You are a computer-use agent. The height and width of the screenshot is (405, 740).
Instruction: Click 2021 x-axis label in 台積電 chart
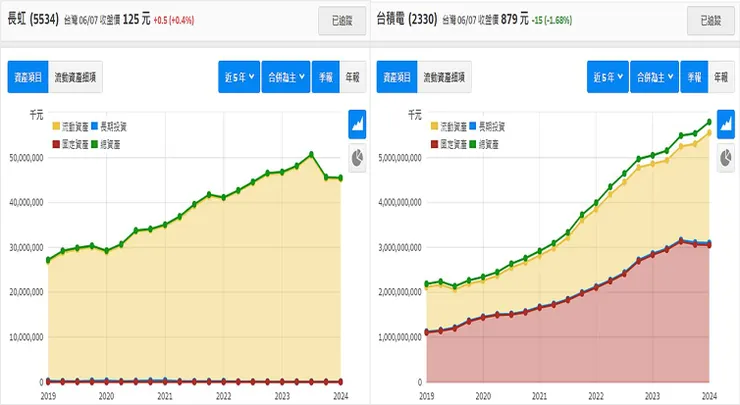[x=539, y=396]
